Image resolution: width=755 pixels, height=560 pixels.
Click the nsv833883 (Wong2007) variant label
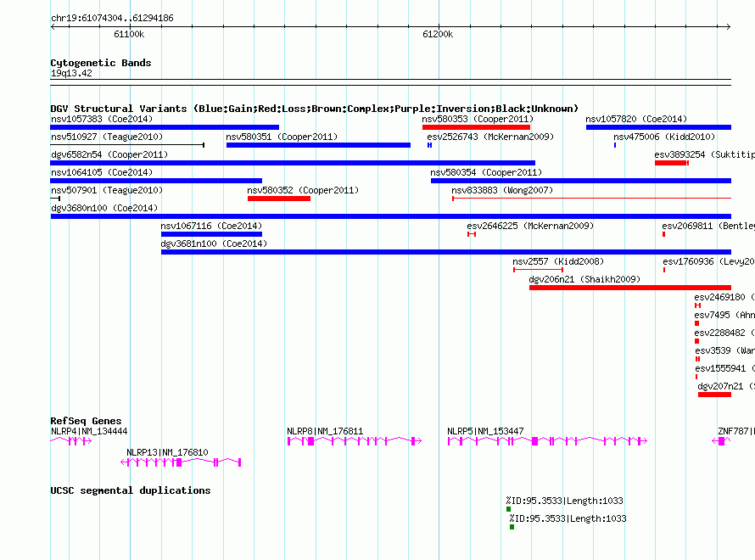click(x=502, y=190)
